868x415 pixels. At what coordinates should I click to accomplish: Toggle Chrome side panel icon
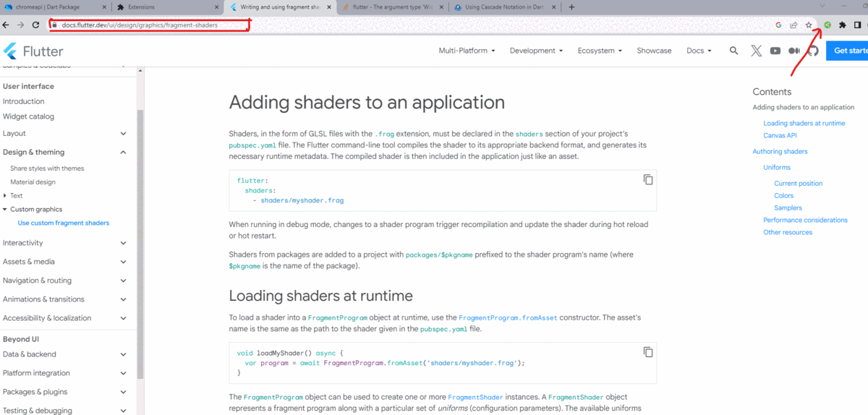pos(857,25)
